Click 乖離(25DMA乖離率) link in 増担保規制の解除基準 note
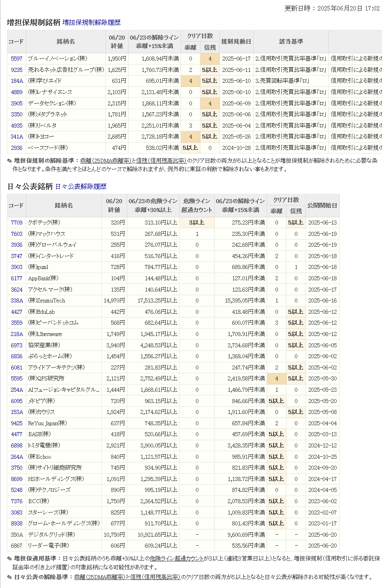Image resolution: width=385 pixels, height=588 pixels. 107,161
